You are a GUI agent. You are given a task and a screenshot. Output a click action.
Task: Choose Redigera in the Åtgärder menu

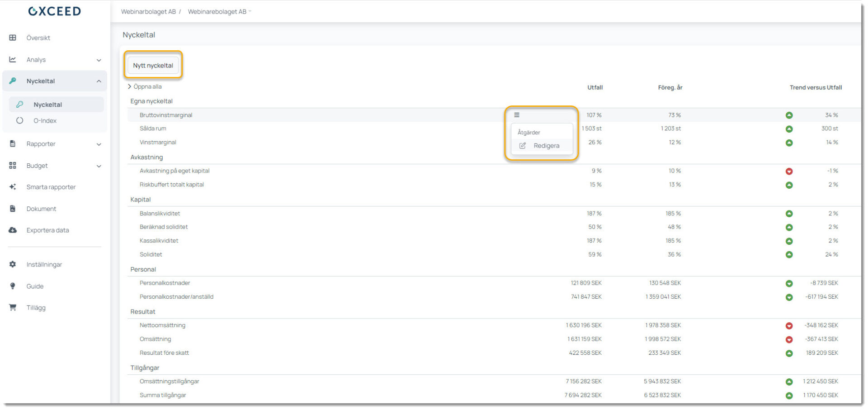(546, 146)
